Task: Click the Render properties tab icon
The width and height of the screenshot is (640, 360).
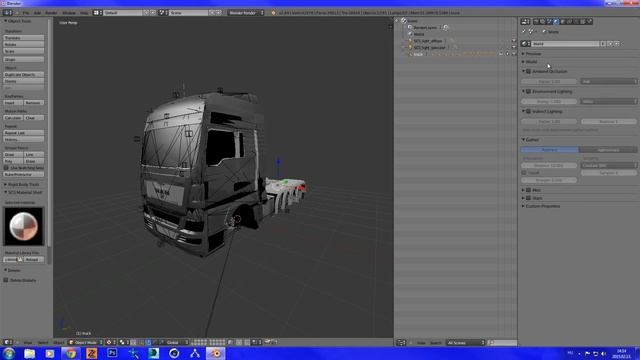Action: (536, 22)
